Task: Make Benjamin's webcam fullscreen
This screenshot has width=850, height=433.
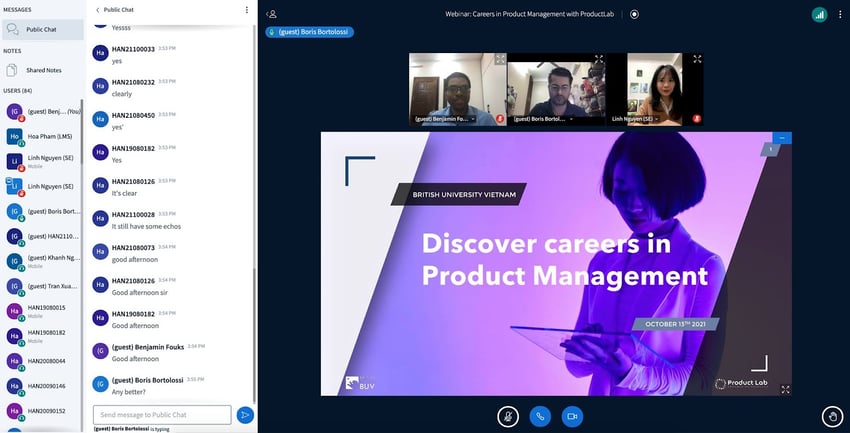Action: [x=500, y=59]
